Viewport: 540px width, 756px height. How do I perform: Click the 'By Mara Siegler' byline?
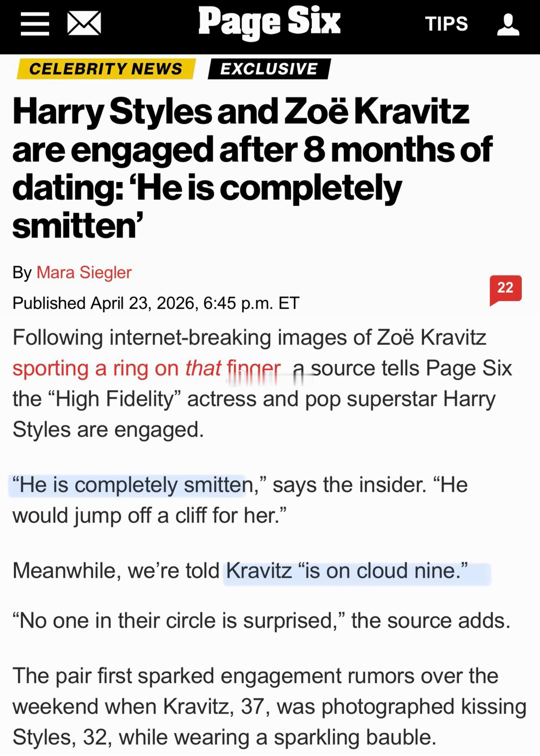pos(73,273)
